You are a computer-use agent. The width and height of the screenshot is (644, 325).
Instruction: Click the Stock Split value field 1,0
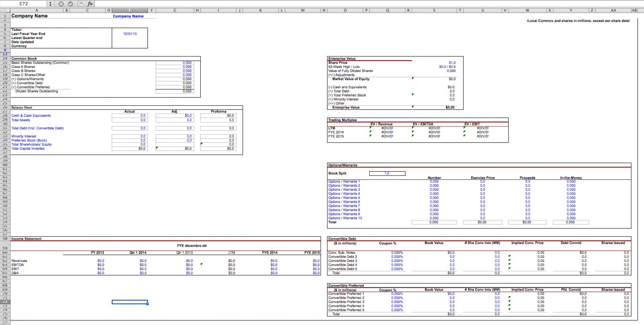387,174
